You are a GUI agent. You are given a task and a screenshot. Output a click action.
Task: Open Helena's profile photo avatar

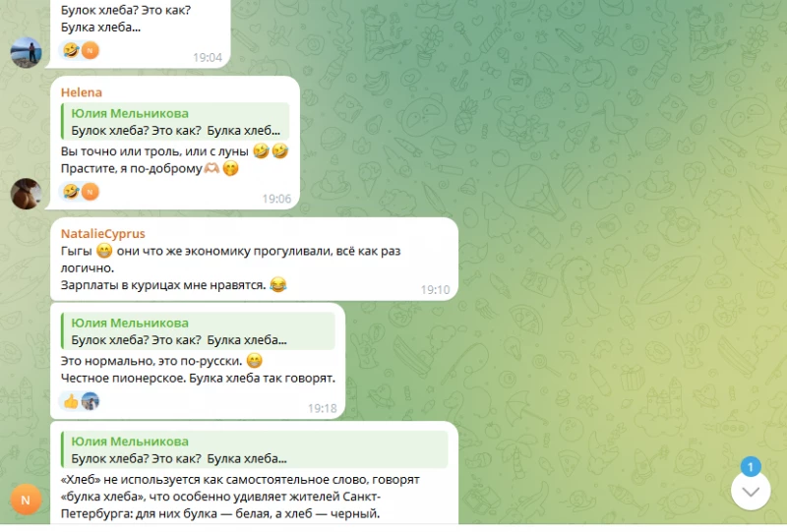27,194
